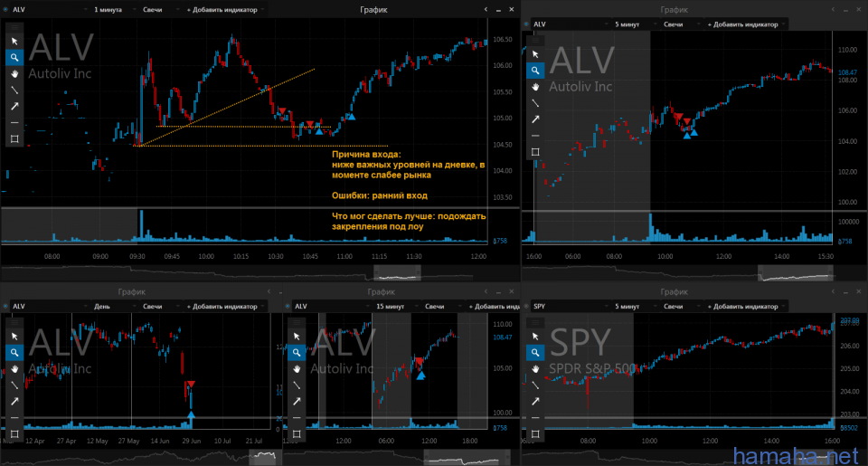868x466 pixels.
Task: Open 'Добавить индикатор' in the SPY chart
Action: point(746,306)
